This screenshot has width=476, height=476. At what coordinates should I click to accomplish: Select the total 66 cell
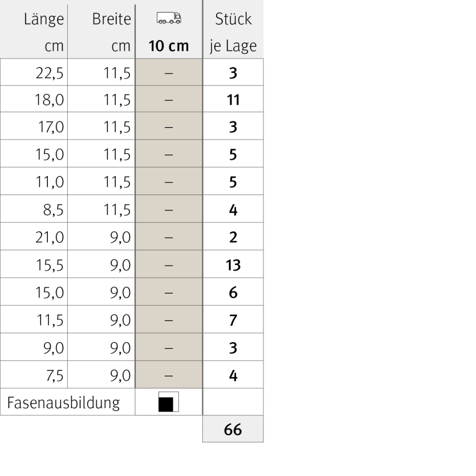tap(233, 429)
